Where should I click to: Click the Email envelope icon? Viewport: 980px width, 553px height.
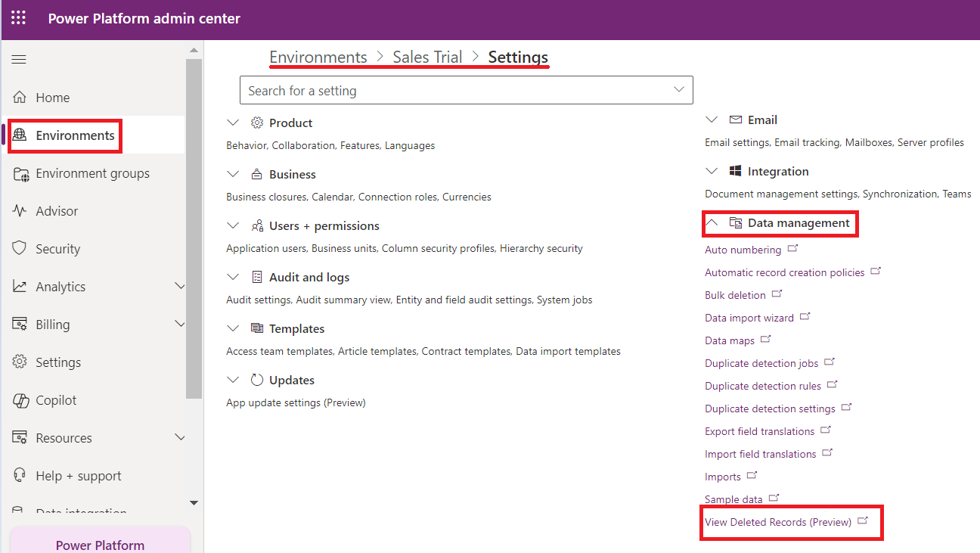click(736, 120)
